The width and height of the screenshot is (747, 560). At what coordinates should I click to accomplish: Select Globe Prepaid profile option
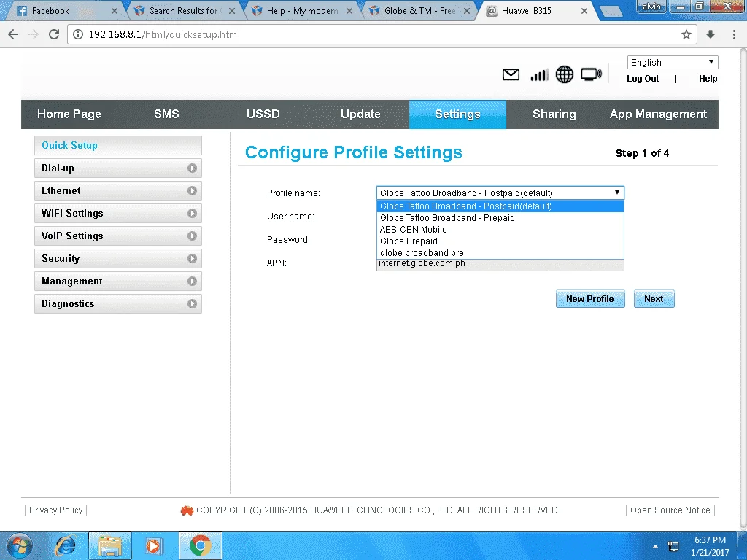coord(500,241)
